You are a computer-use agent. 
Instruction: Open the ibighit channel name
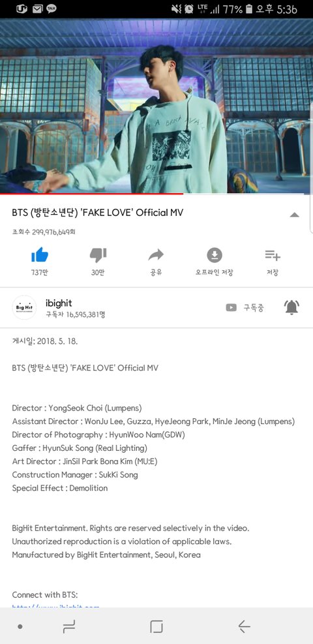(59, 303)
